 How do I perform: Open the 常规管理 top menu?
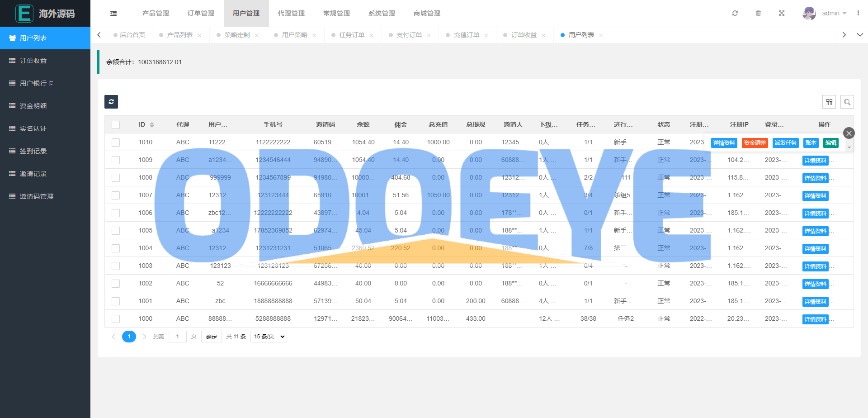coord(336,13)
